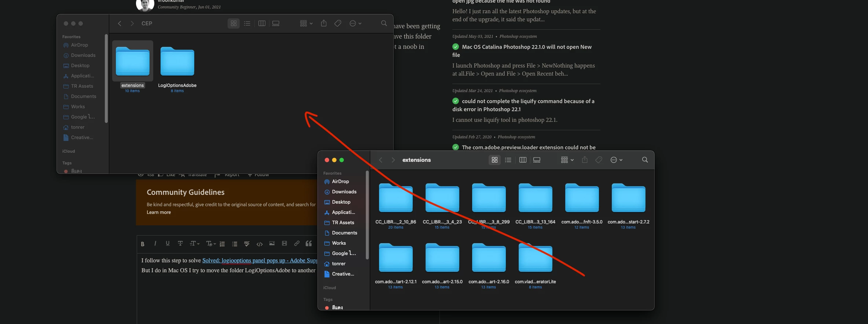
Task: Click the Share icon in CEP window
Action: point(324,23)
